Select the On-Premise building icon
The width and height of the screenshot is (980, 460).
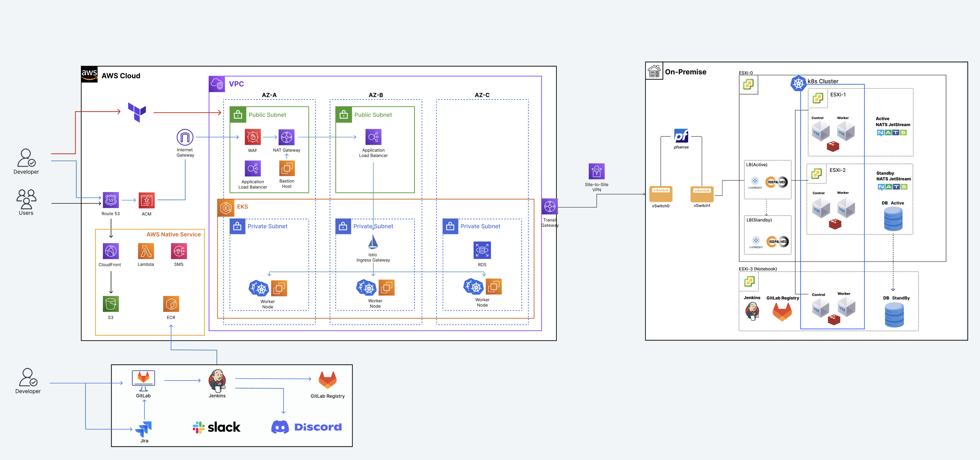pos(654,71)
